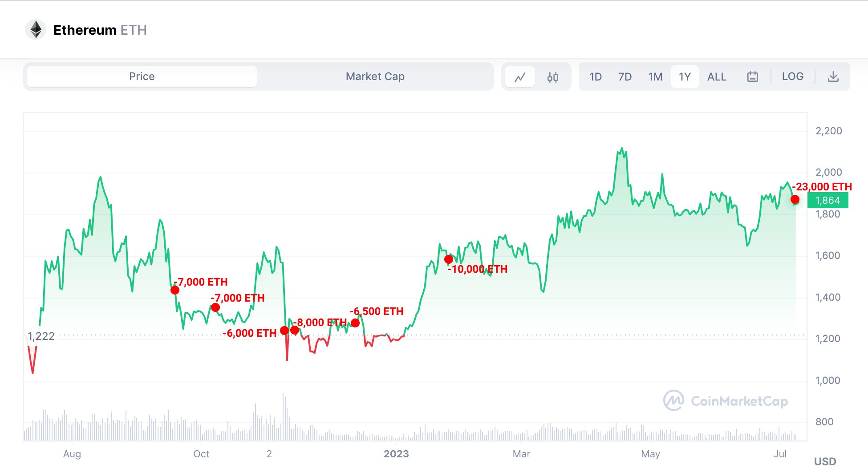The width and height of the screenshot is (868, 476).
Task: Click the 1,864 current price label
Action: coord(827,200)
